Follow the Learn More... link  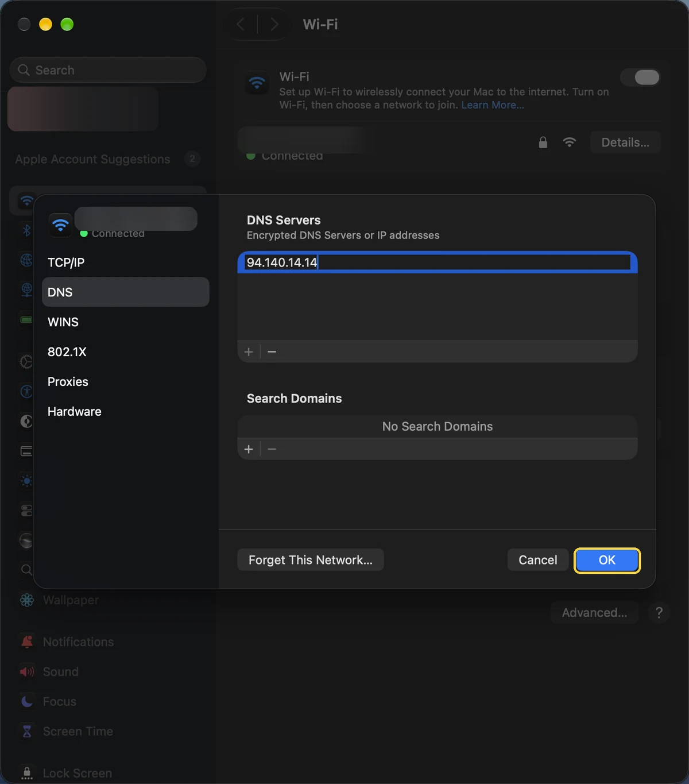point(493,105)
